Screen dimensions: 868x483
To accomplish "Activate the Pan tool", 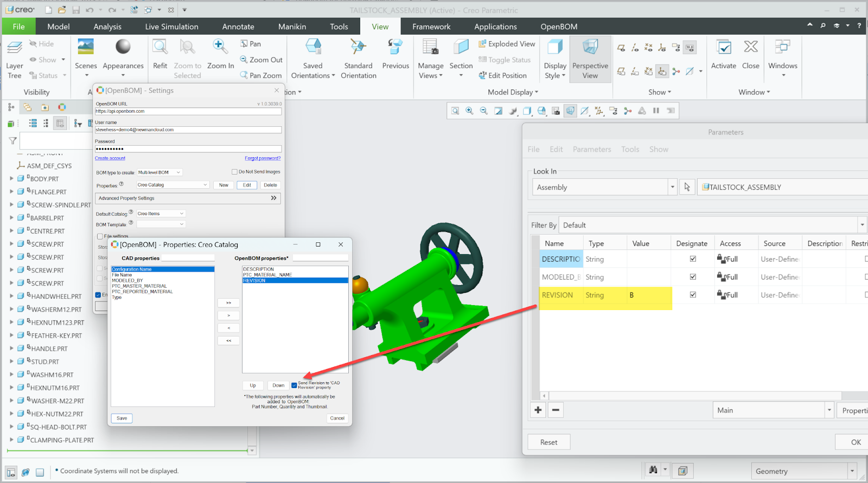I will (x=251, y=44).
